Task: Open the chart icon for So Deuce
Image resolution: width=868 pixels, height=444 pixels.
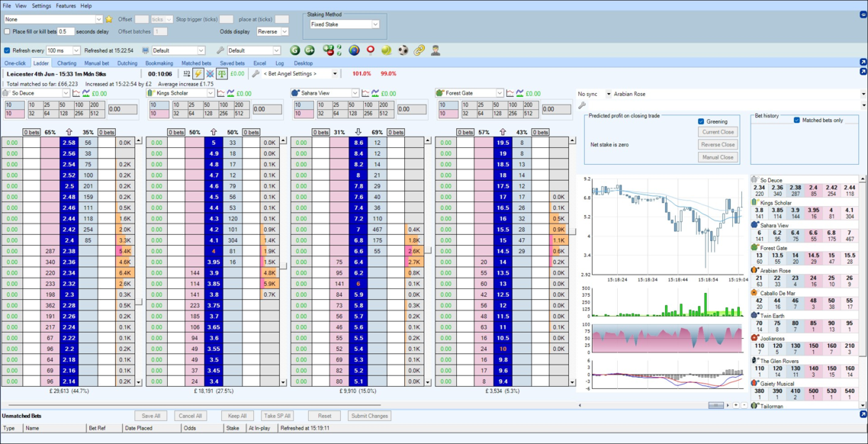Action: (76, 94)
